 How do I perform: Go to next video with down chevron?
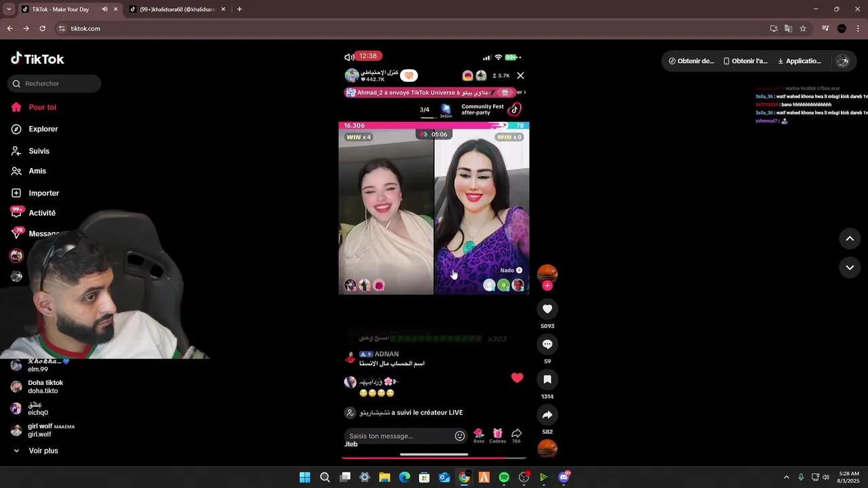coord(849,268)
